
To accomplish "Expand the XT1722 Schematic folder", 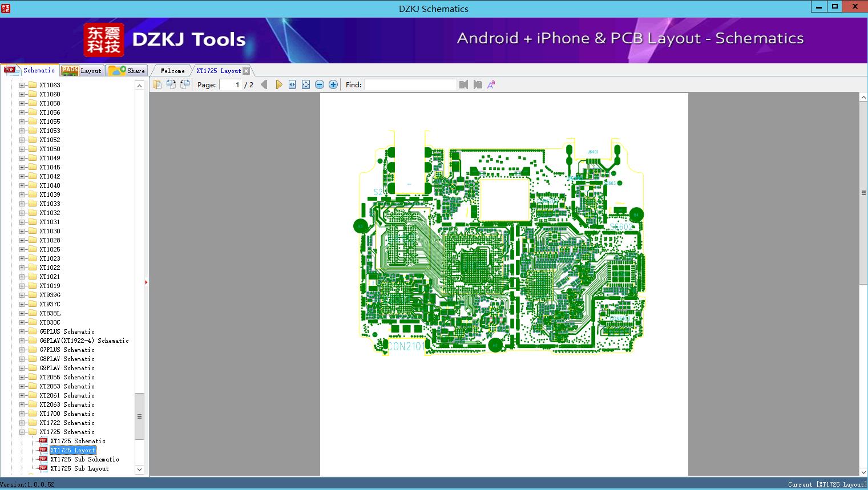I will coord(22,423).
